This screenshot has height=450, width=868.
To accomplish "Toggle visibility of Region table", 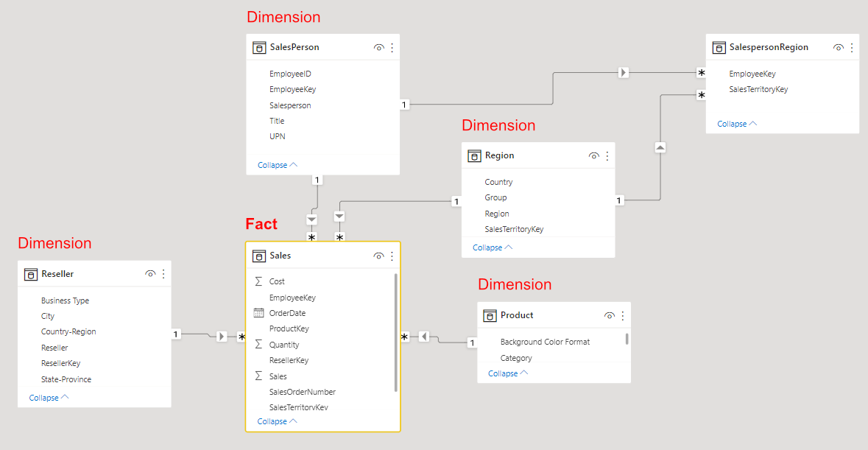I will [x=594, y=156].
